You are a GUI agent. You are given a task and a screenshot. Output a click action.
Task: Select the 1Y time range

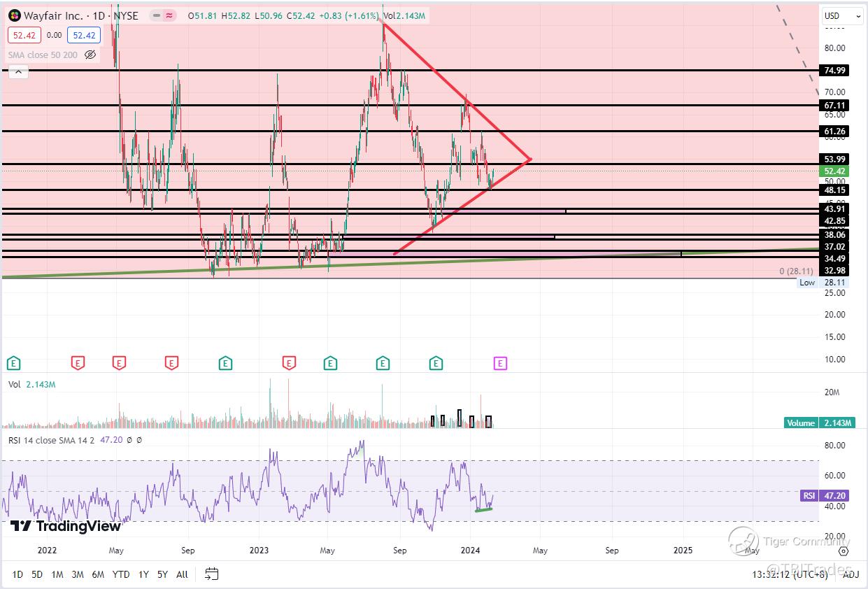(x=143, y=574)
